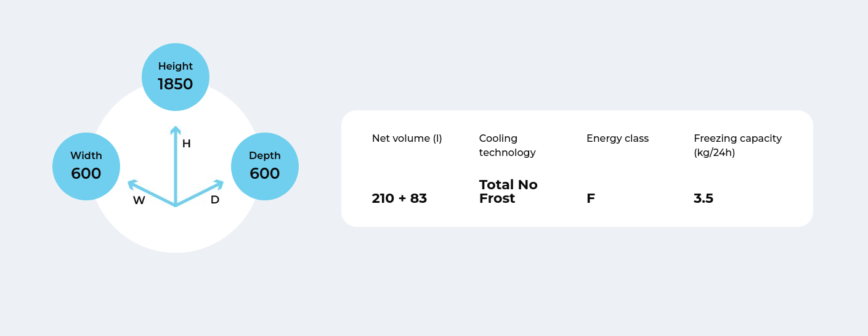Click the upward H axis arrow
The height and width of the screenshot is (336, 868).
(x=176, y=165)
